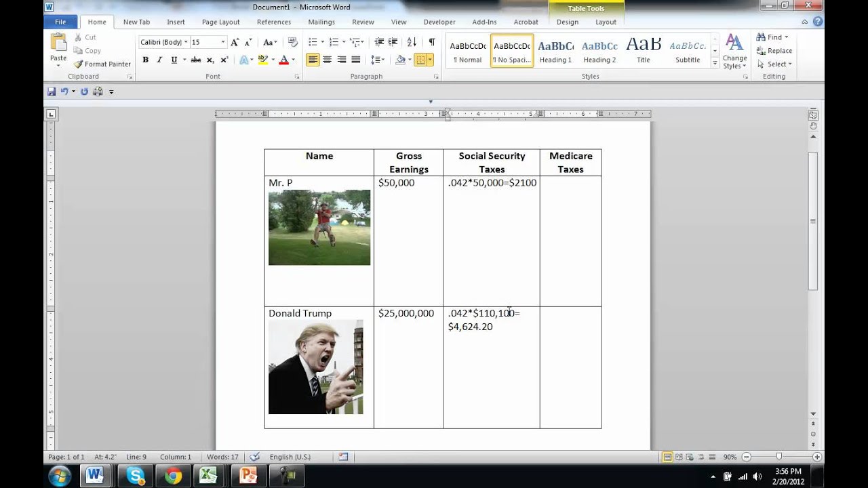Screen dimensions: 868x488
Task: Switch to Draft view
Action: (711, 457)
